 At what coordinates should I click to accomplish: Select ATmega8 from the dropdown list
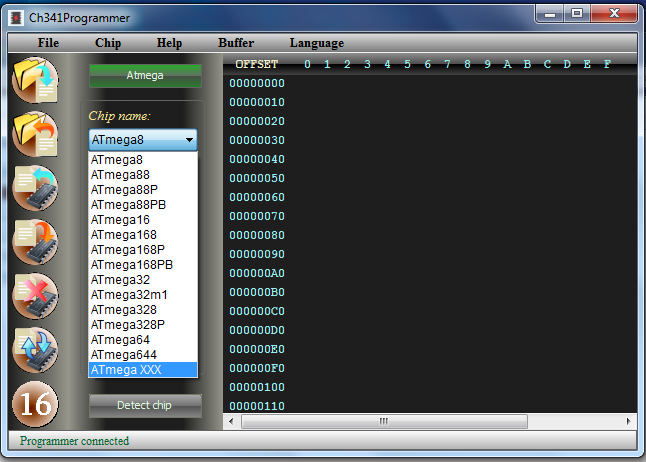click(143, 159)
